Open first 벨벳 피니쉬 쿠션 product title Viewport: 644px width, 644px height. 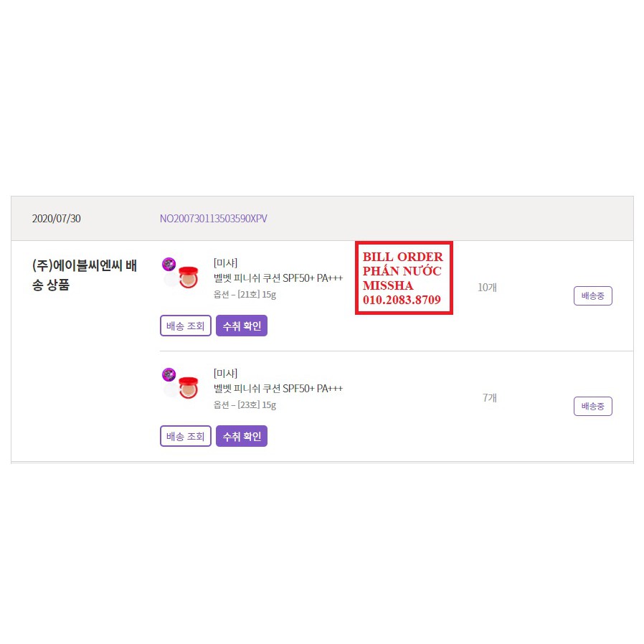pyautogui.click(x=278, y=278)
